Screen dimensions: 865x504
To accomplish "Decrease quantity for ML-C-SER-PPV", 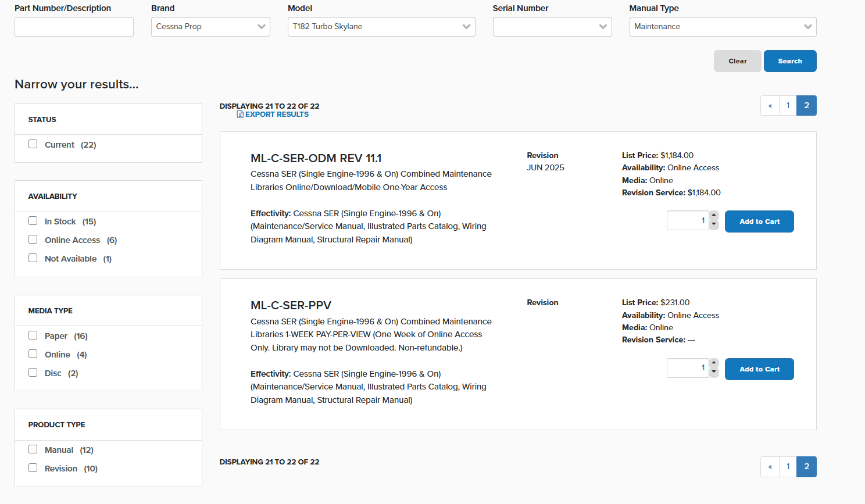I will (x=714, y=373).
